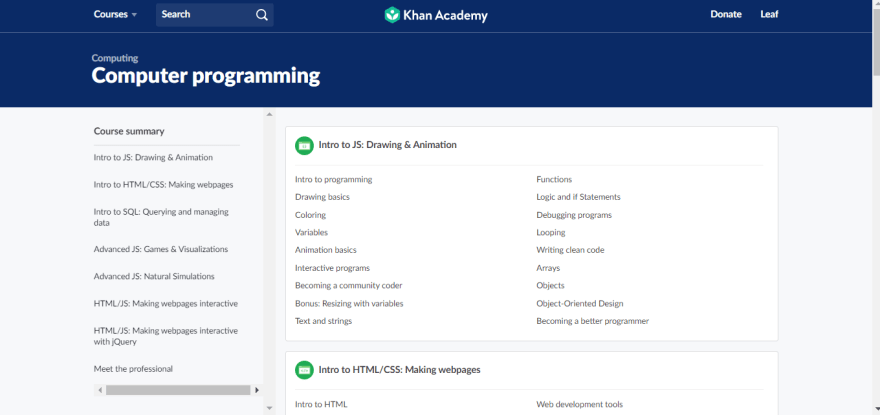880x415 pixels.
Task: Click the sidebar horizontal scroll left arrow
Action: [x=100, y=390]
